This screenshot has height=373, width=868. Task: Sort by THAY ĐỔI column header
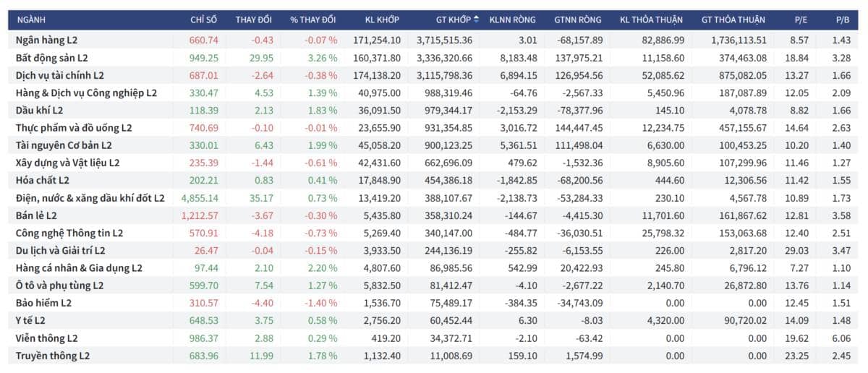[254, 20]
